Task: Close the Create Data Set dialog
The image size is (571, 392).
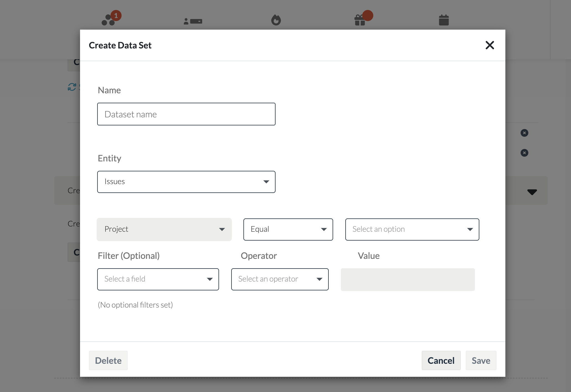Action: coord(490,45)
